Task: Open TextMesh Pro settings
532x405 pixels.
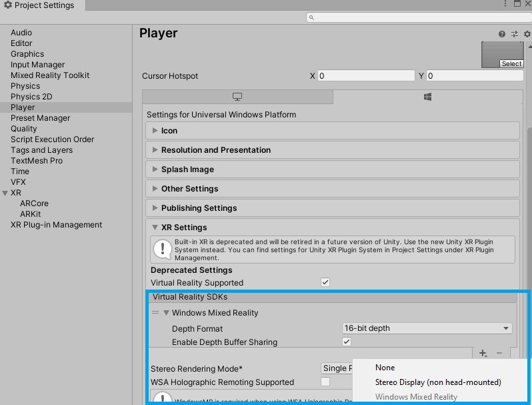Action: tap(37, 161)
